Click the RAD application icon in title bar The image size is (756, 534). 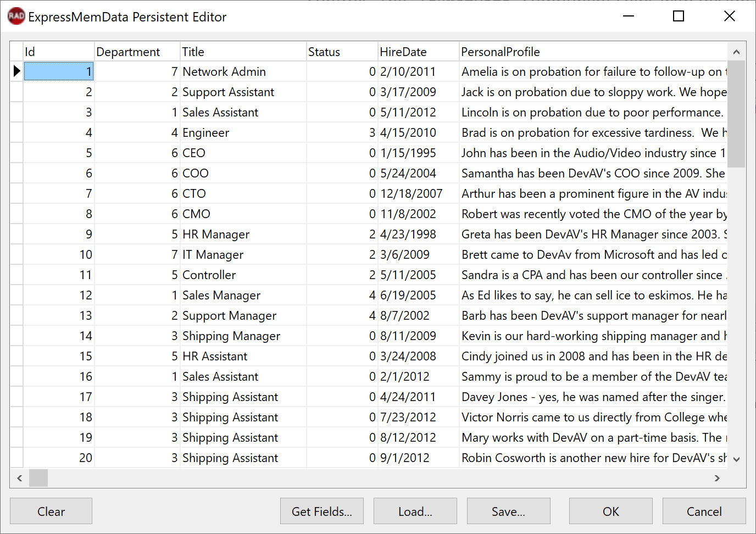click(16, 16)
